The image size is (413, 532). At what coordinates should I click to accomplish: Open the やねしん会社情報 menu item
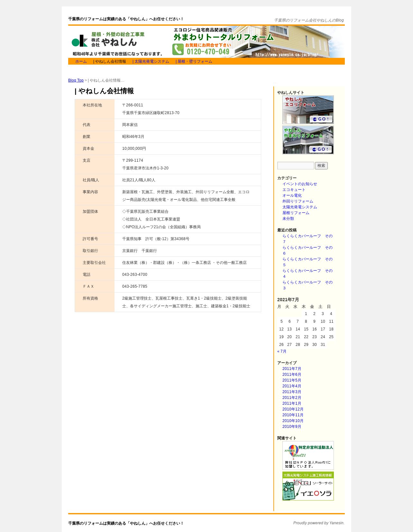pos(110,61)
